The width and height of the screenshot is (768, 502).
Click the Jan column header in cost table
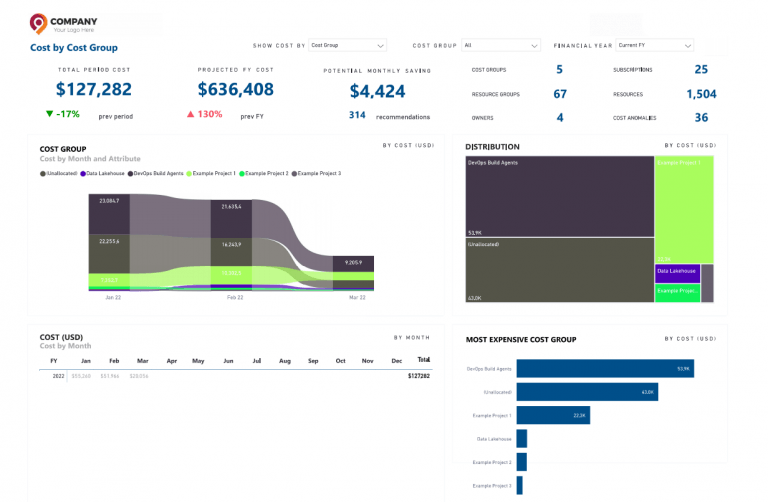coord(86,361)
